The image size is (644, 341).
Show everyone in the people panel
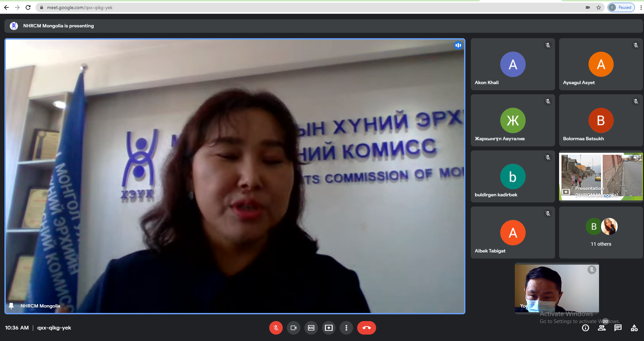[602, 328]
